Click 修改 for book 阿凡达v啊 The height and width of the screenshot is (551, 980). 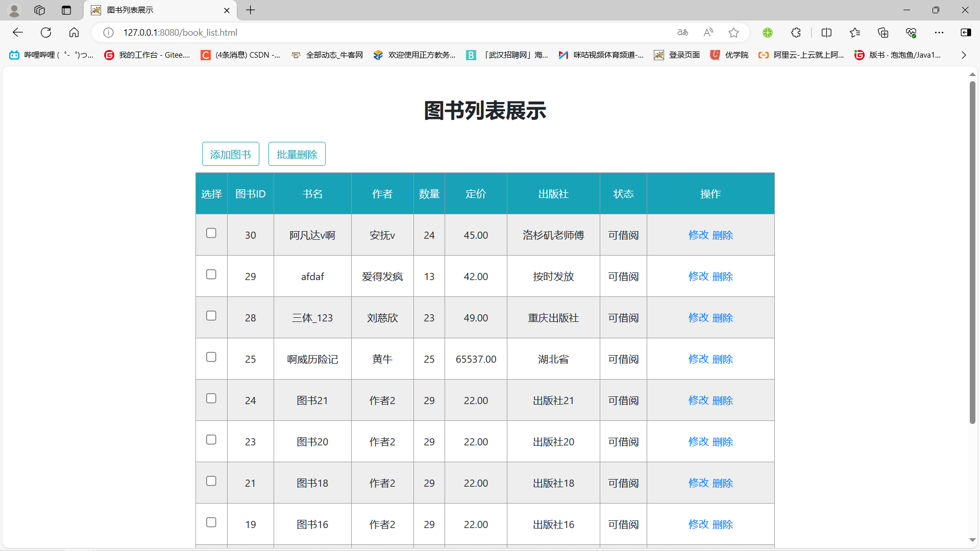tap(698, 235)
